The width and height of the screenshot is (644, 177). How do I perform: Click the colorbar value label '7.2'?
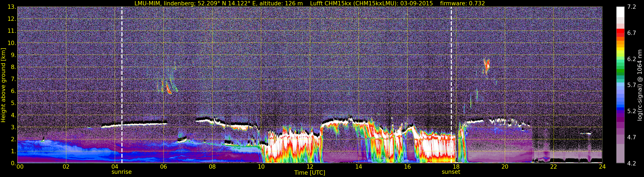[632, 7]
